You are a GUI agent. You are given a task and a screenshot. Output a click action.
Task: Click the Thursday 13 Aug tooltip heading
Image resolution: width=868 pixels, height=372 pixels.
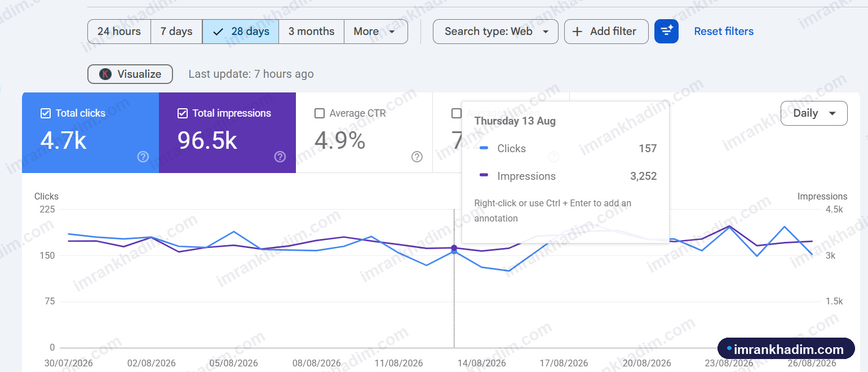pyautogui.click(x=515, y=121)
